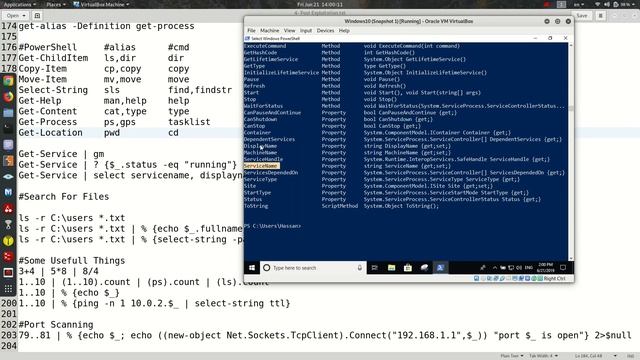Open VirtualBox Machine app menu in top bar

(x=102, y=4)
